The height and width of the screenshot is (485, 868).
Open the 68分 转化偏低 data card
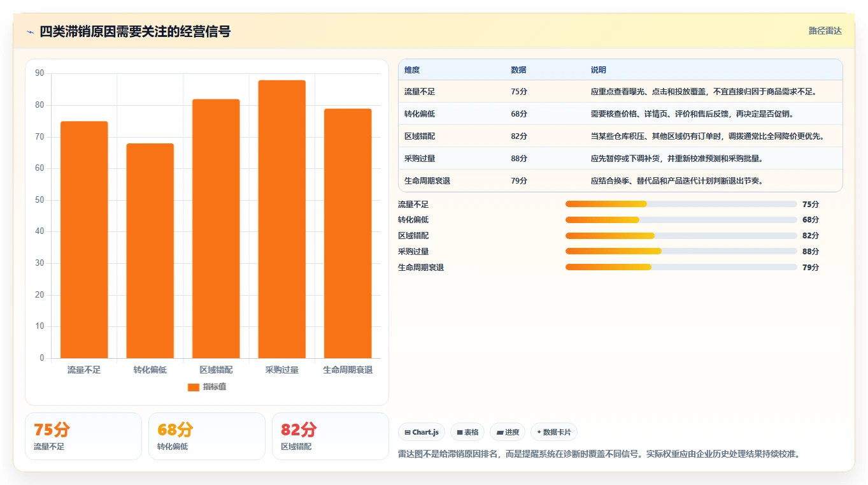[207, 436]
